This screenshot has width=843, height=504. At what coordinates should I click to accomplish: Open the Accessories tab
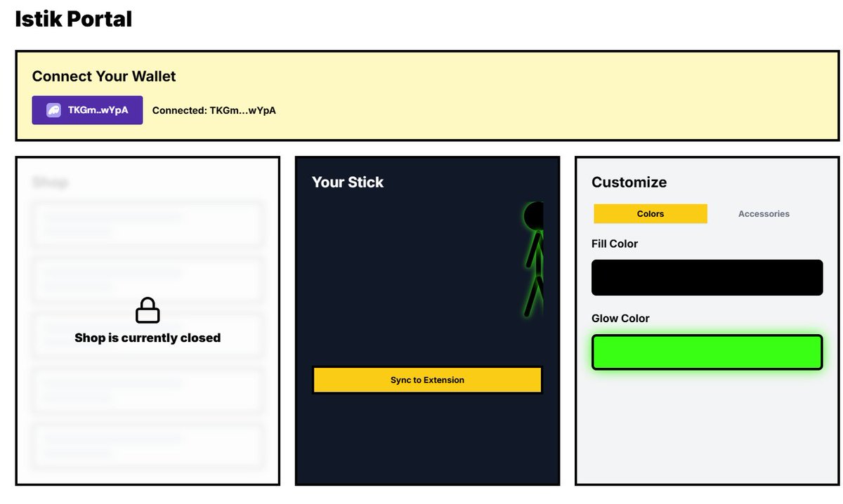764,213
